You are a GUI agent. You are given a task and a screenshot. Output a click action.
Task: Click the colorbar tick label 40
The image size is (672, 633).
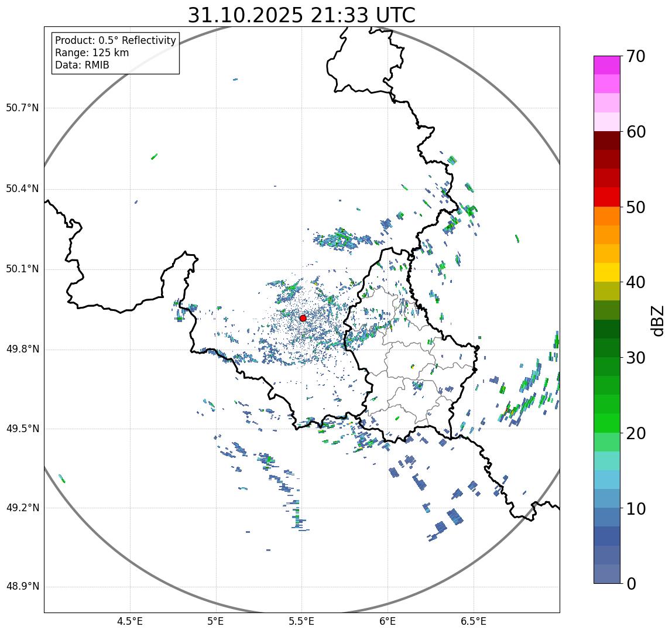636,282
